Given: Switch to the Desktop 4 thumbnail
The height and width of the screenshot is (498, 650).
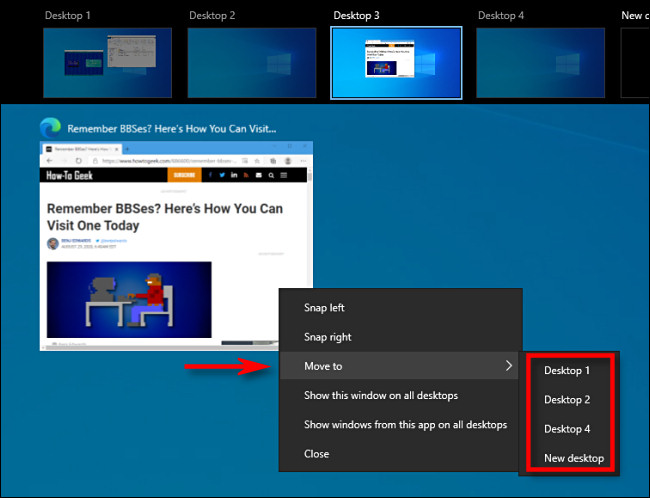Looking at the screenshot, I should tap(540, 63).
